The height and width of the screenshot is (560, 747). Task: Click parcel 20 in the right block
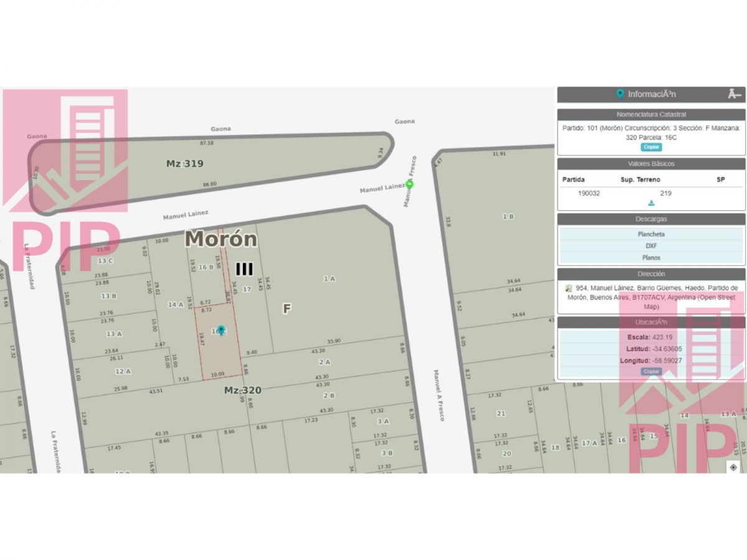[x=507, y=454]
